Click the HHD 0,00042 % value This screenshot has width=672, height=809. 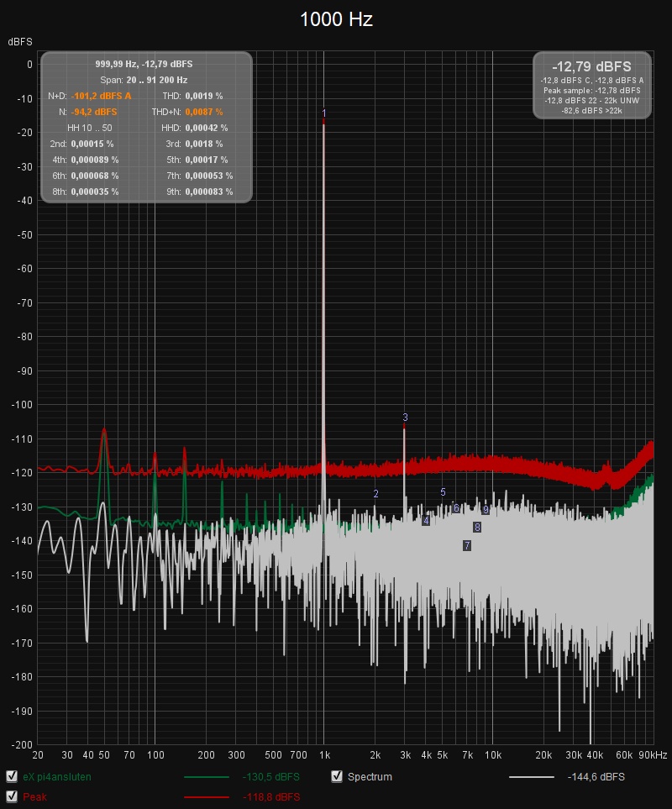pyautogui.click(x=207, y=128)
